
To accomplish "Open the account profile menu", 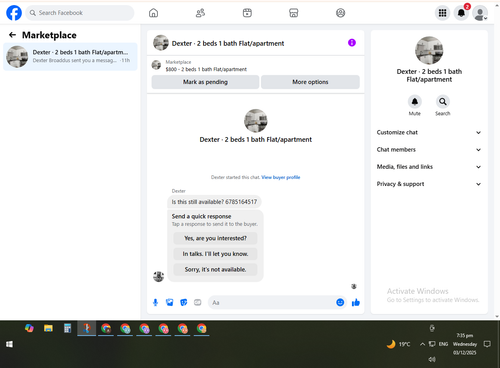I will pos(480,13).
